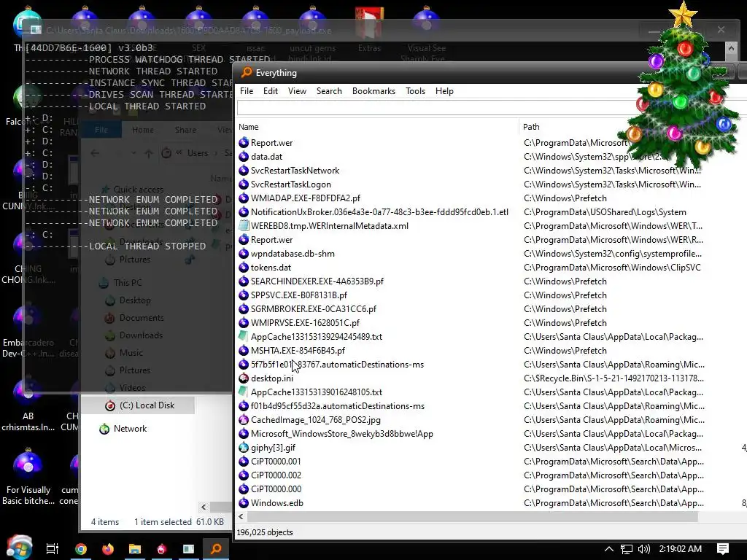Launch Firefox from the taskbar

click(x=108, y=549)
